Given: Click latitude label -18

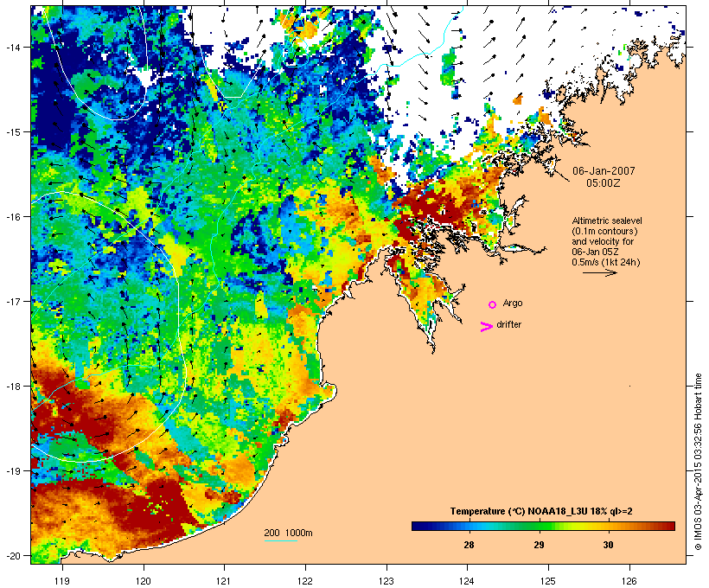Looking at the screenshot, I should 13,386.
